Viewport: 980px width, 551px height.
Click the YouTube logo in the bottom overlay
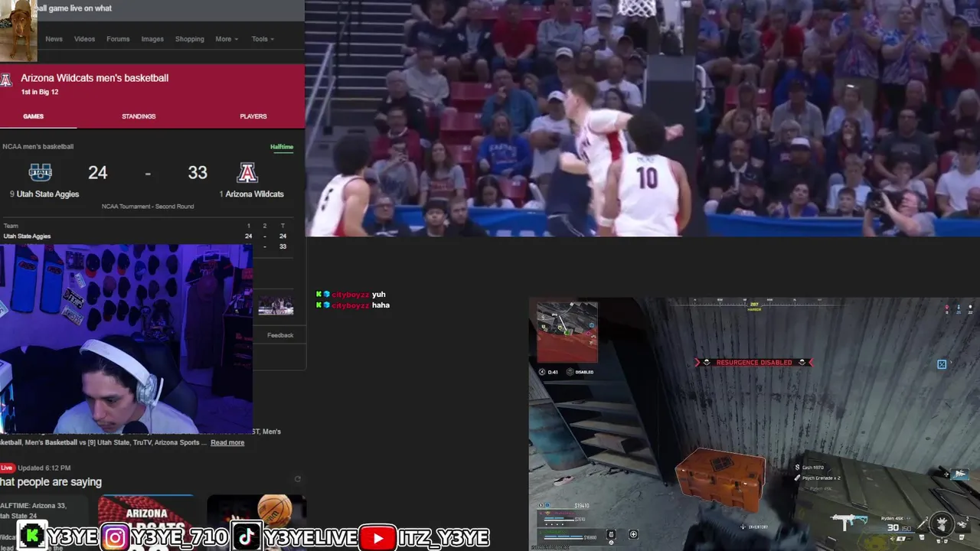pos(377,538)
